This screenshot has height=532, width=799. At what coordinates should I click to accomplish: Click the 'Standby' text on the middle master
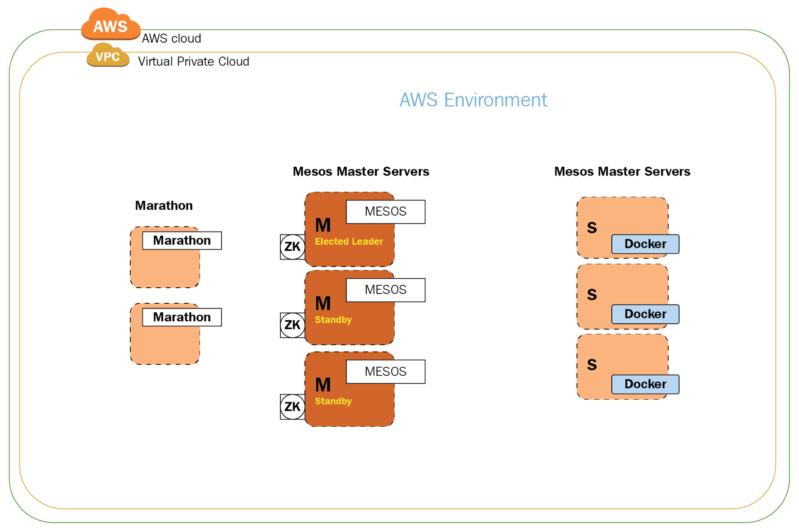click(x=333, y=320)
